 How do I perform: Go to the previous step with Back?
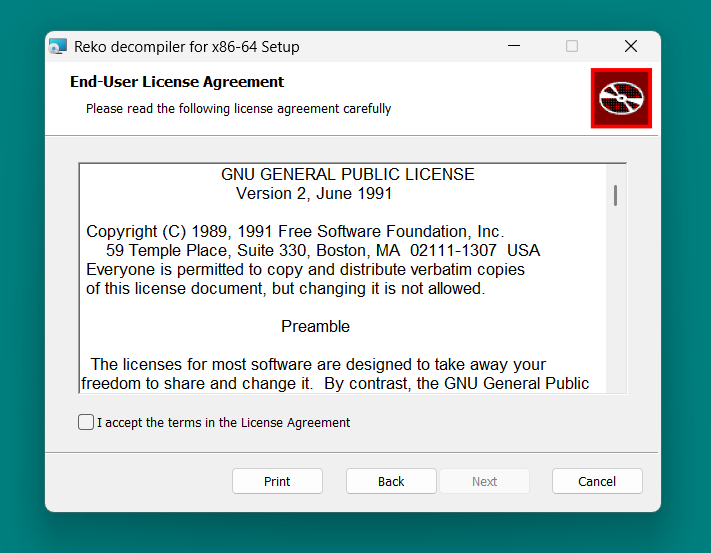[391, 481]
